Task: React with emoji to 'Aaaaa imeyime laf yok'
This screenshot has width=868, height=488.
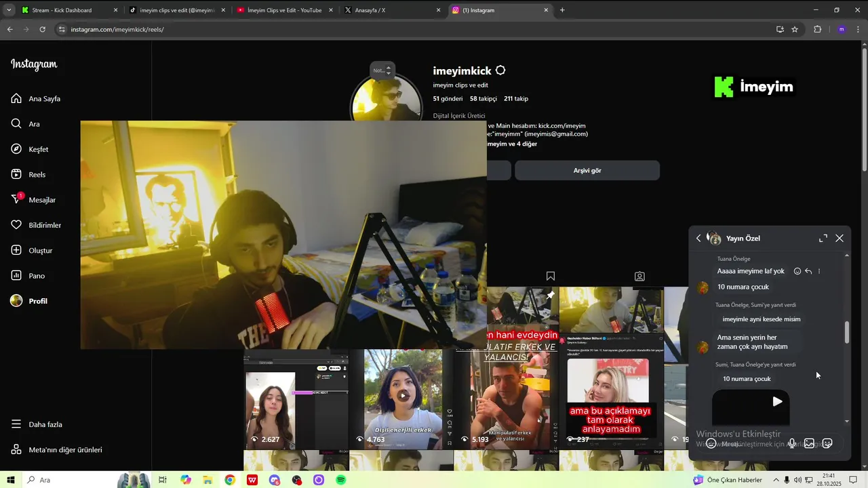Action: point(797,271)
